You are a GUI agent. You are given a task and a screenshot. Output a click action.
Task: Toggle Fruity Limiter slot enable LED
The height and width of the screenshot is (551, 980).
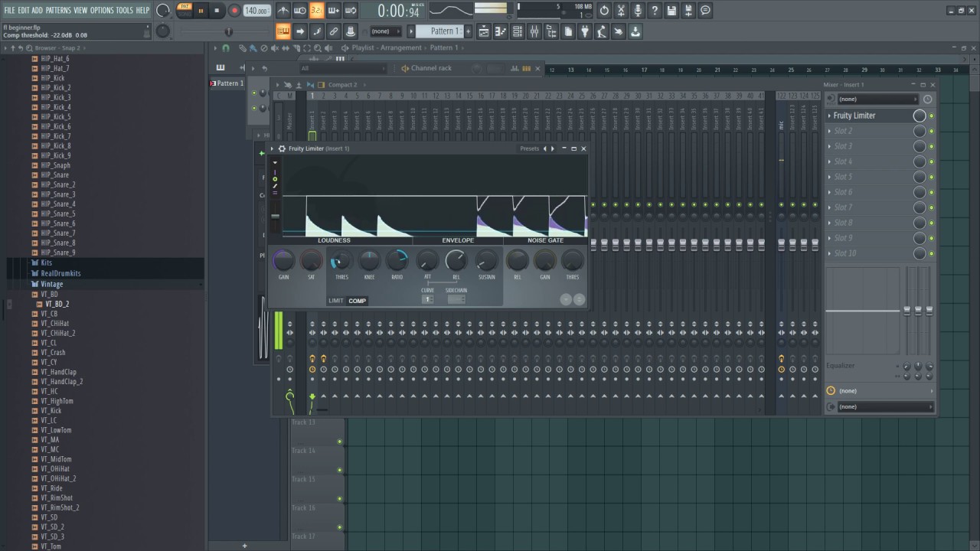click(x=932, y=116)
